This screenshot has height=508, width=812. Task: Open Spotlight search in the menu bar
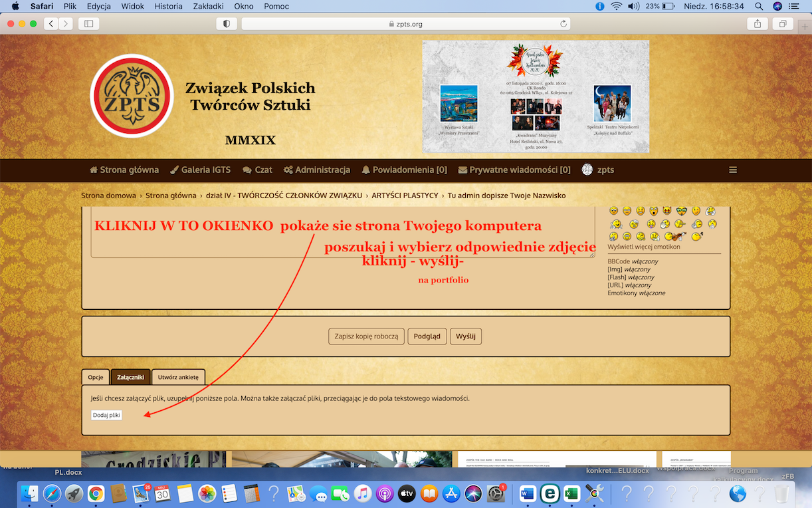pyautogui.click(x=759, y=6)
